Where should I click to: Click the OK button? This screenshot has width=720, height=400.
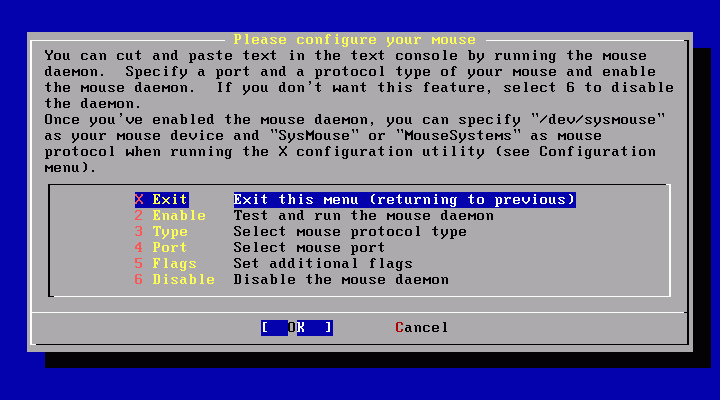click(297, 328)
